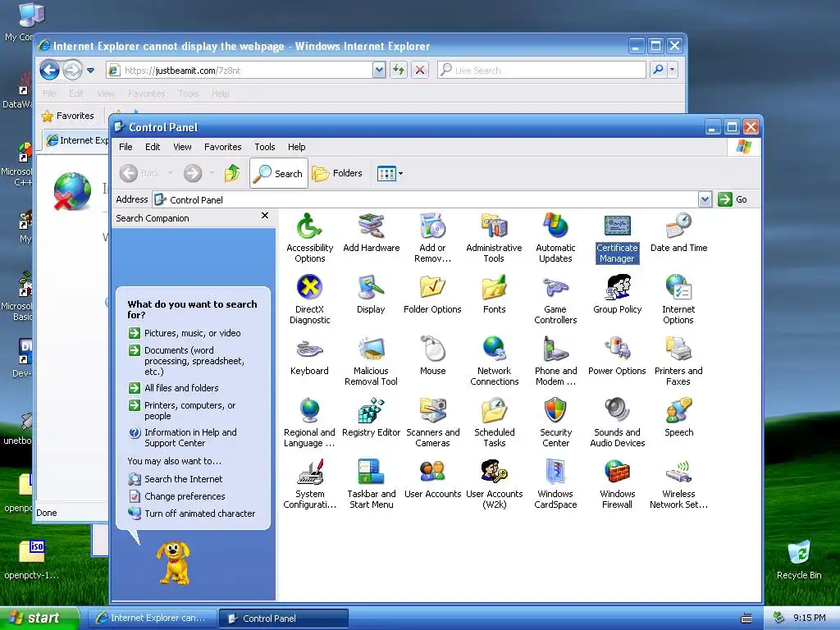
Task: Expand the Control Panel address bar dropdown
Action: point(705,199)
